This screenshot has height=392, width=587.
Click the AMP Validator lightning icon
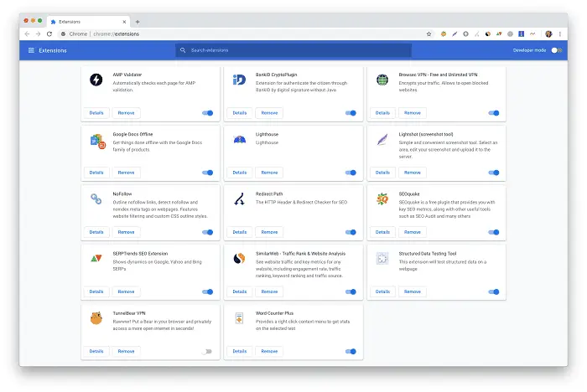click(96, 80)
